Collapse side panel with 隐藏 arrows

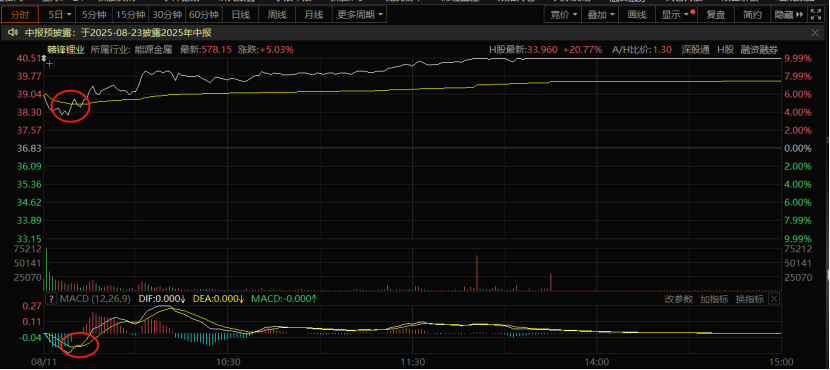tap(788, 15)
